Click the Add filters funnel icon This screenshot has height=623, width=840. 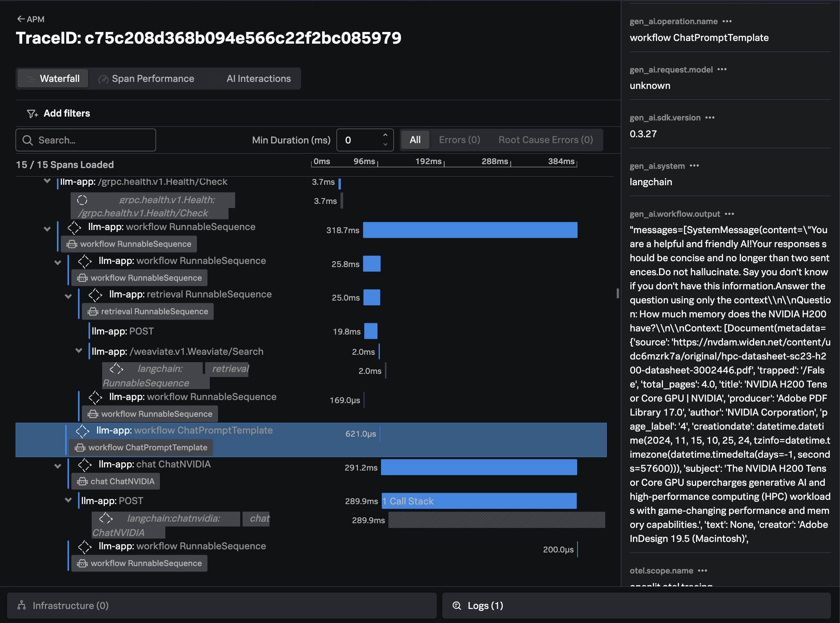tap(32, 113)
